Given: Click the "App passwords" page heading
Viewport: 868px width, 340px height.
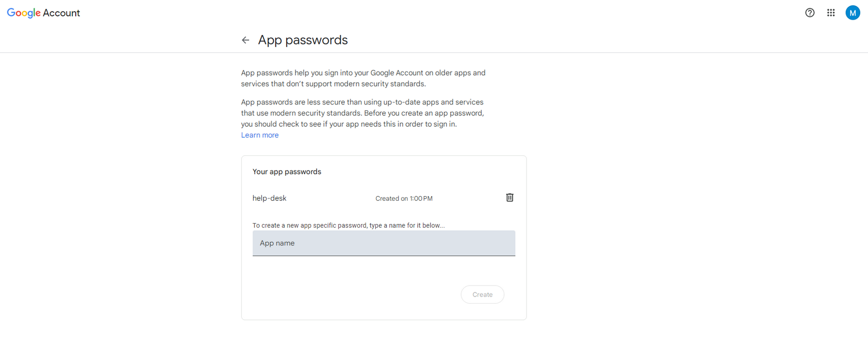Looking at the screenshot, I should (303, 40).
